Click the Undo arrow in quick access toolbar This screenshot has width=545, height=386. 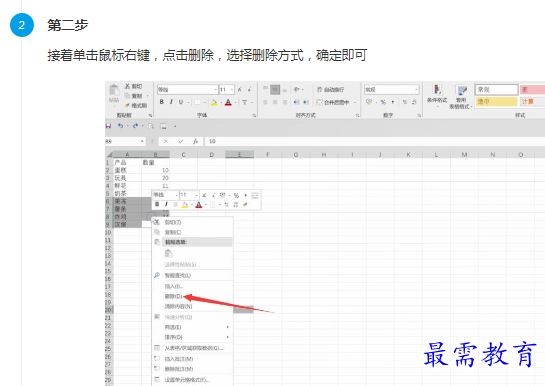(x=120, y=126)
